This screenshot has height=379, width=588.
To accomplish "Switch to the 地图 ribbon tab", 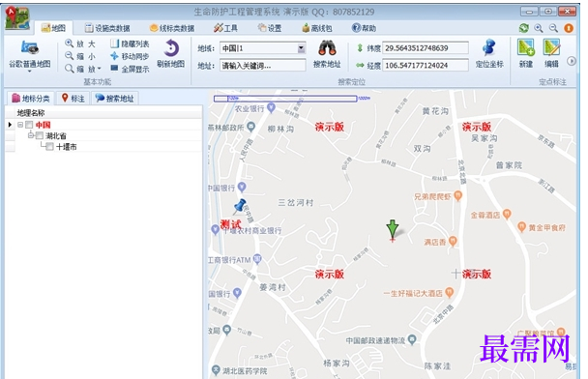I will click(x=53, y=28).
